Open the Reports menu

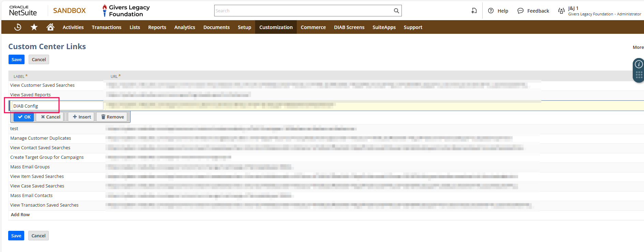point(157,27)
